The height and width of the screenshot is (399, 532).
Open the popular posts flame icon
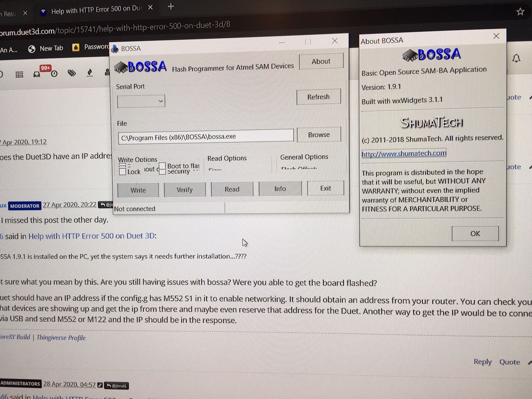tap(90, 73)
